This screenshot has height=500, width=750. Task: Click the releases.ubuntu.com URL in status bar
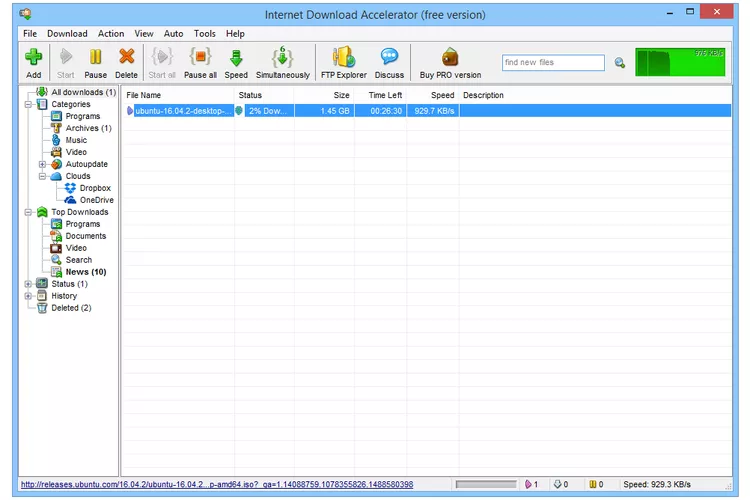click(217, 485)
